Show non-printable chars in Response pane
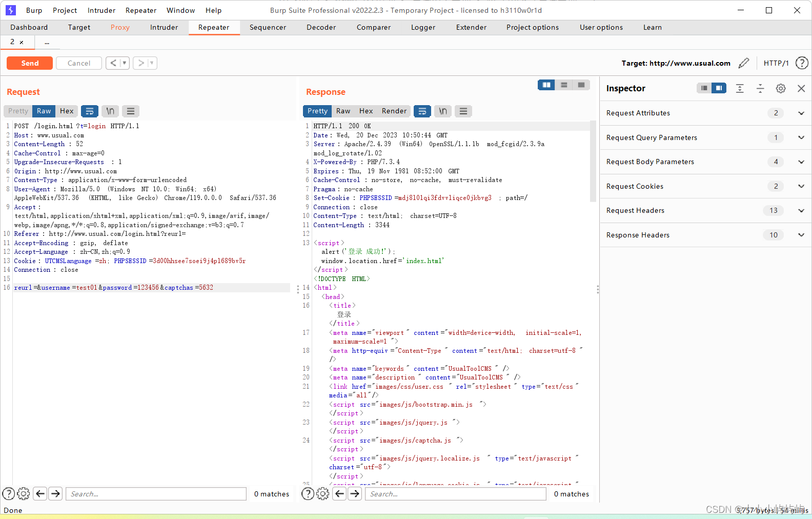812x519 pixels. point(443,111)
